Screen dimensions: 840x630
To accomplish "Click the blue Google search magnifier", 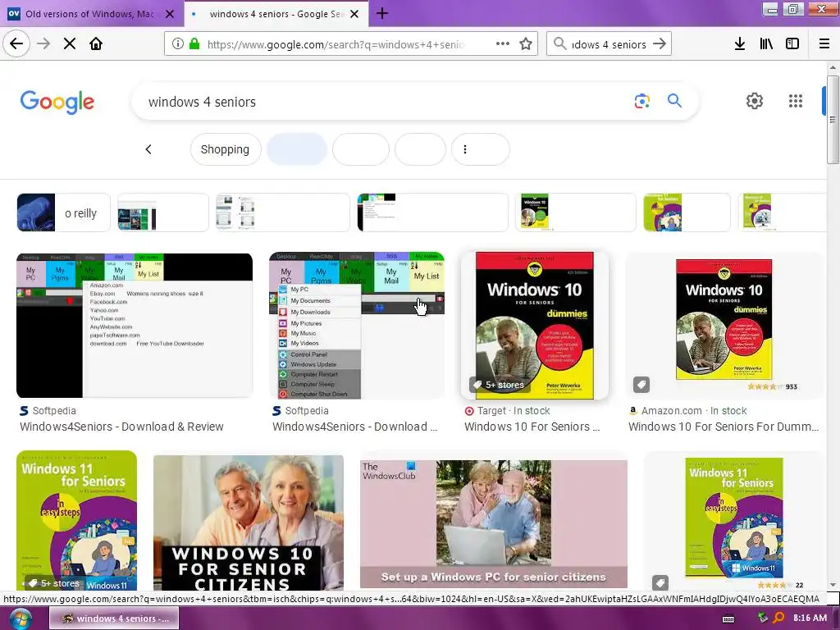I will tap(674, 101).
